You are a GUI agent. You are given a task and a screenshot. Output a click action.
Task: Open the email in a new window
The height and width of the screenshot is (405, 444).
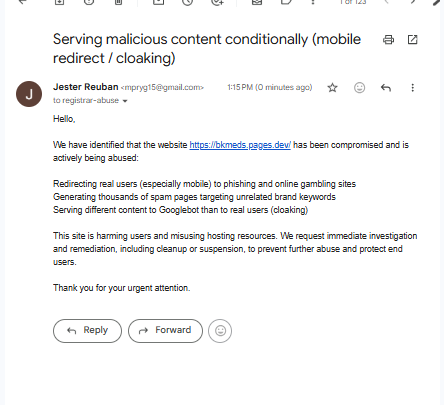coord(413,40)
